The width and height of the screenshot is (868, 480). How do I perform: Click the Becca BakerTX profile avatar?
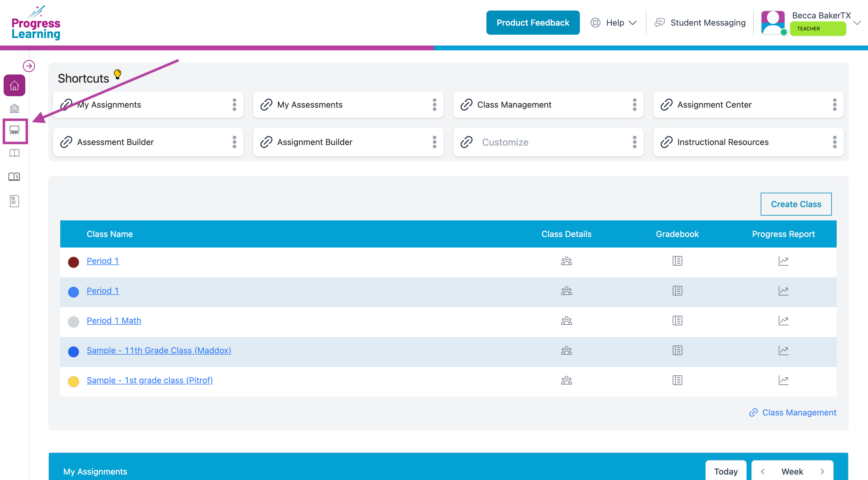tap(773, 23)
